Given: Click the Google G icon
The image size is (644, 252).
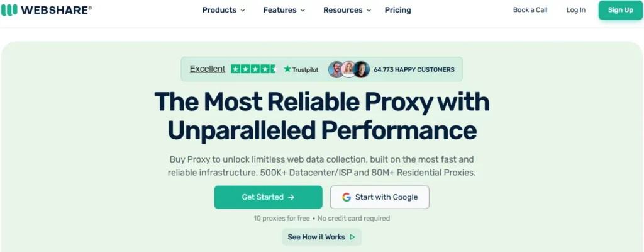Looking at the screenshot, I should click(x=347, y=197).
